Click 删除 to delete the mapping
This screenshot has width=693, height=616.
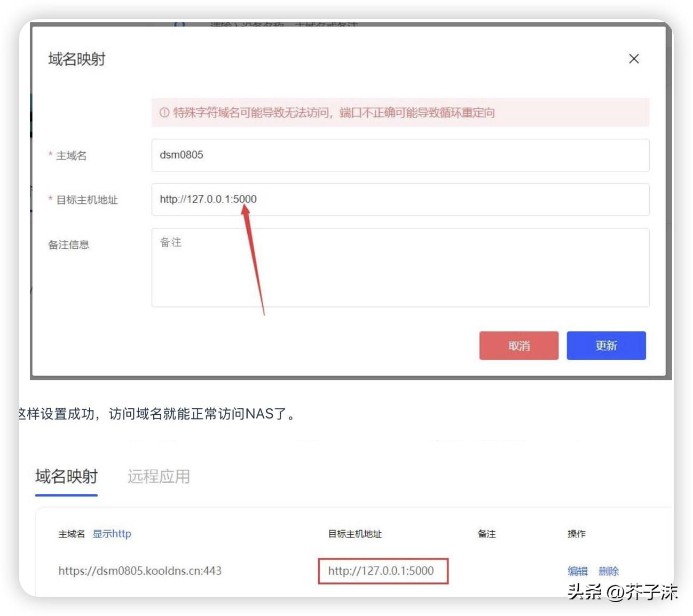tap(609, 571)
